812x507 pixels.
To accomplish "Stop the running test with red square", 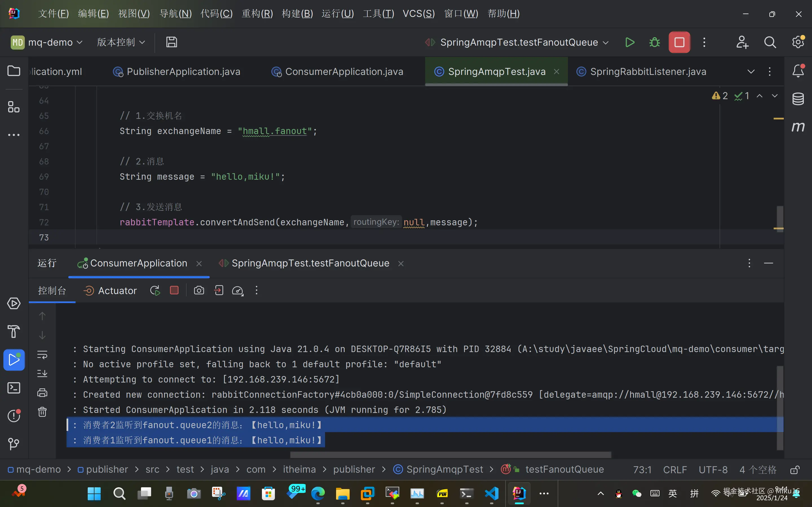I will pyautogui.click(x=679, y=42).
